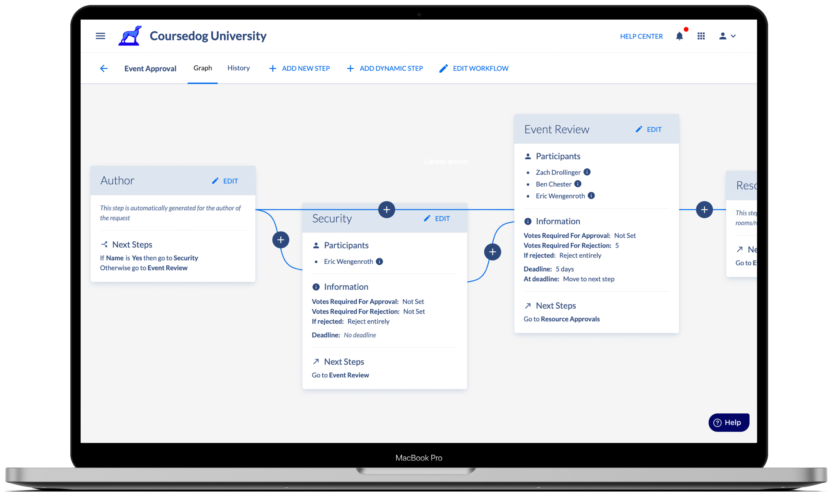Click info icon beside Eric Wengenroth in Security
This screenshot has height=504, width=830.
[379, 261]
